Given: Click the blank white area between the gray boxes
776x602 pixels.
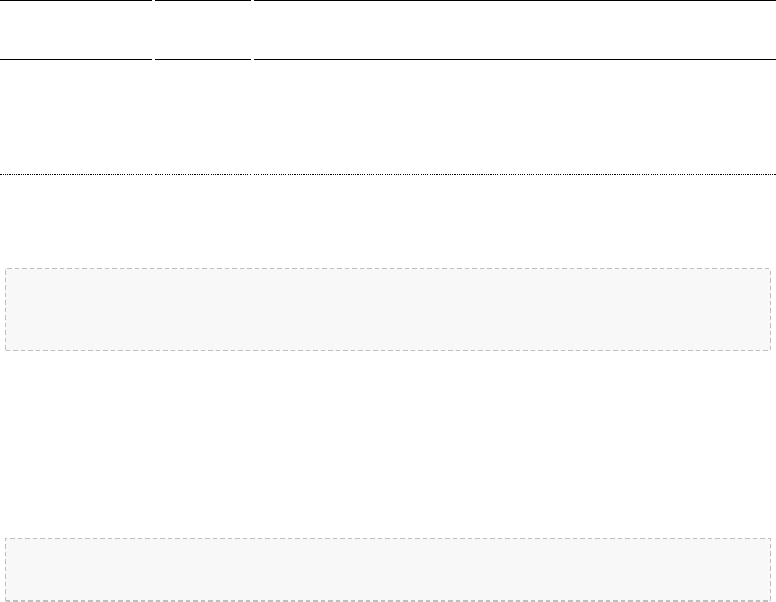Looking at the screenshot, I should pos(388,444).
